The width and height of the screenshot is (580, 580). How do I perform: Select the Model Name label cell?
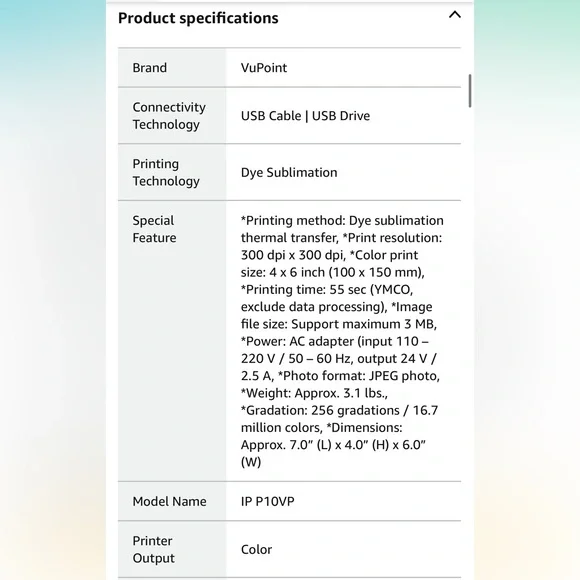[172, 501]
